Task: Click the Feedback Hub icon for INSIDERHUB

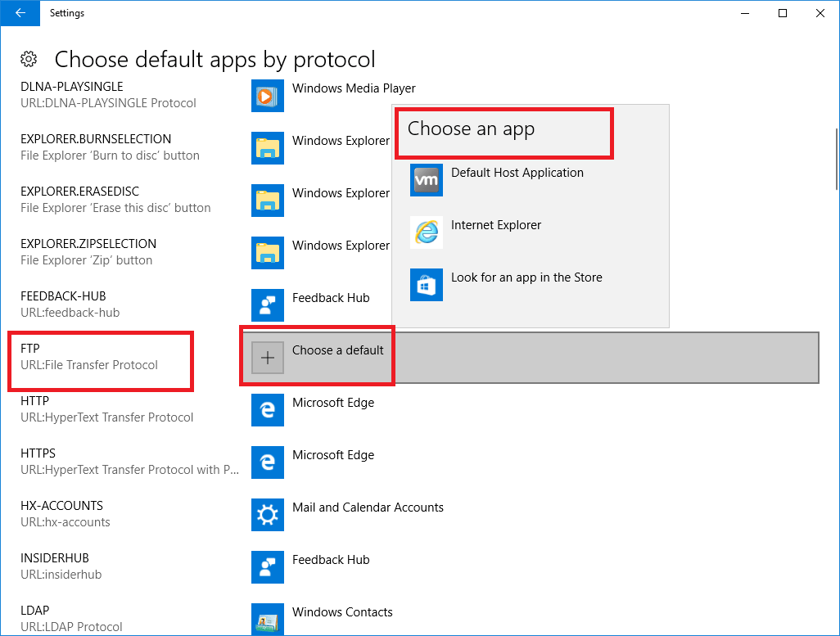Action: point(267,567)
